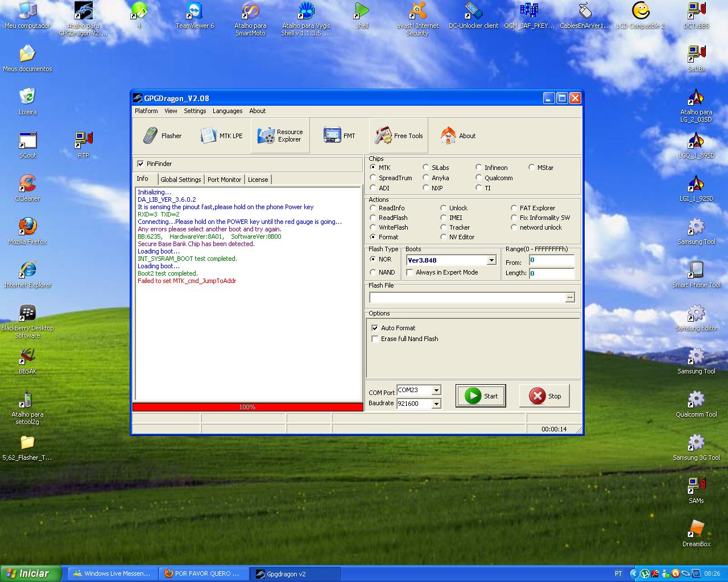Open Samsung 3G Tool icon
728x582 pixels.
coord(696,447)
